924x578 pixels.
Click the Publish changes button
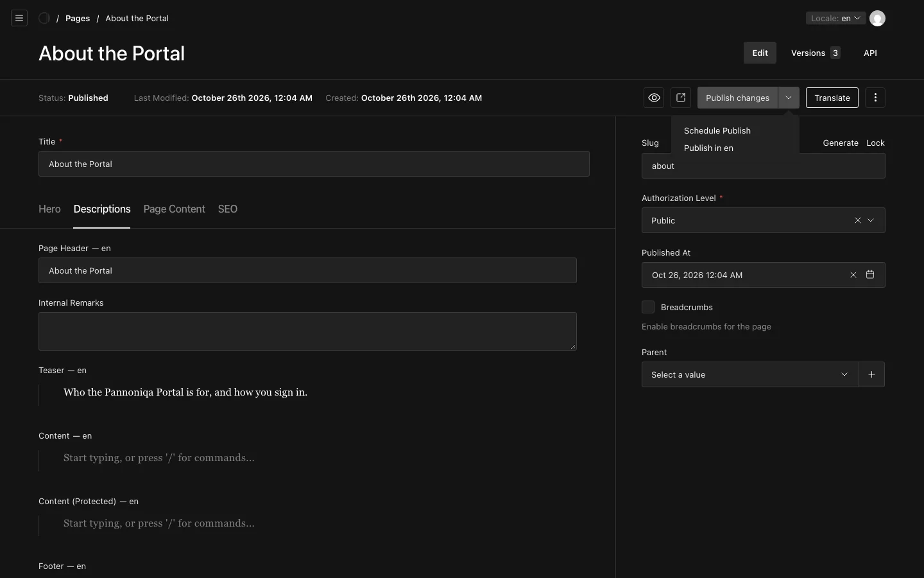pos(737,98)
